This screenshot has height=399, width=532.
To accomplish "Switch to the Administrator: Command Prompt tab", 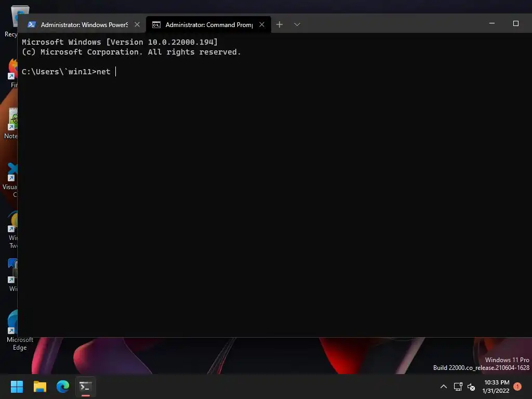I will click(x=208, y=24).
